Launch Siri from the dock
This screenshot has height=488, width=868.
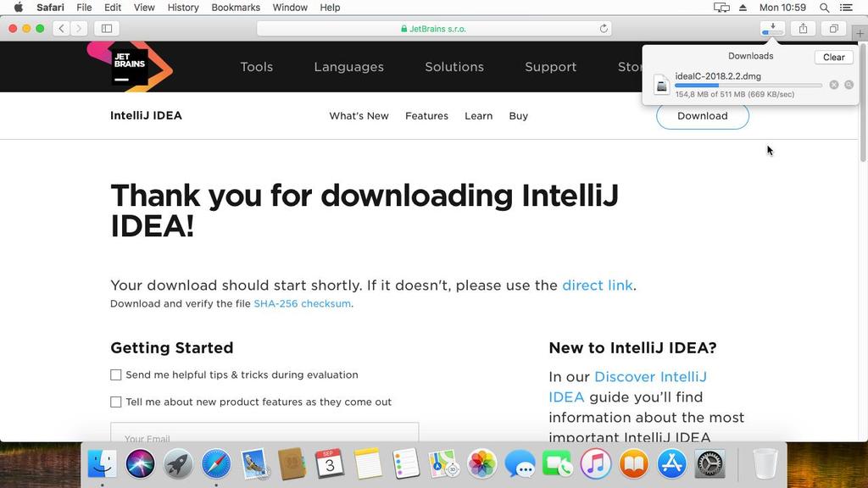coord(140,463)
